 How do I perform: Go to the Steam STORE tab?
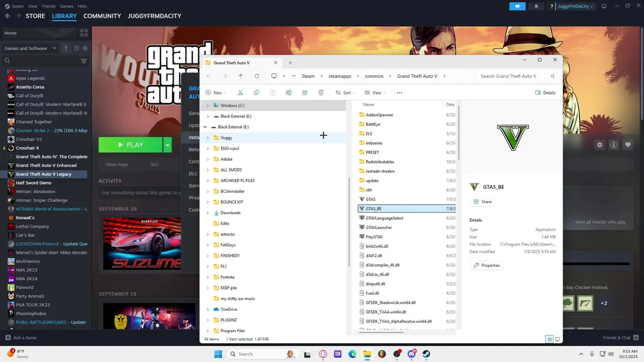pyautogui.click(x=35, y=16)
